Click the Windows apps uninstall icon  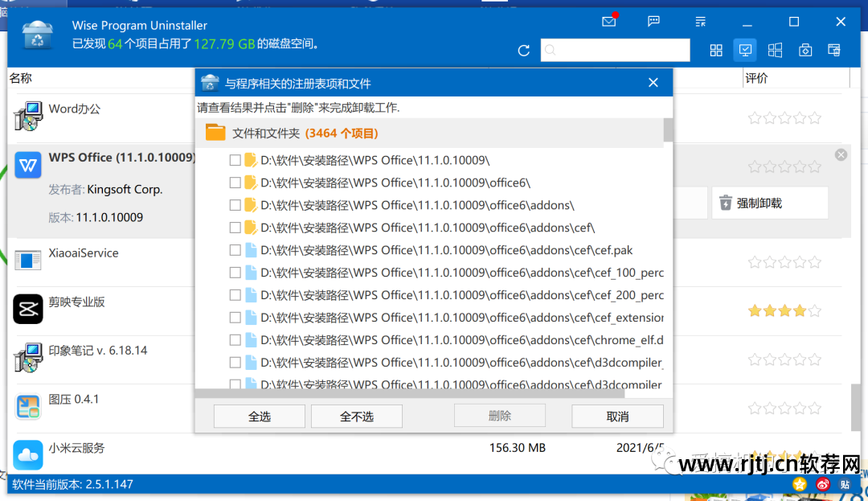click(775, 50)
